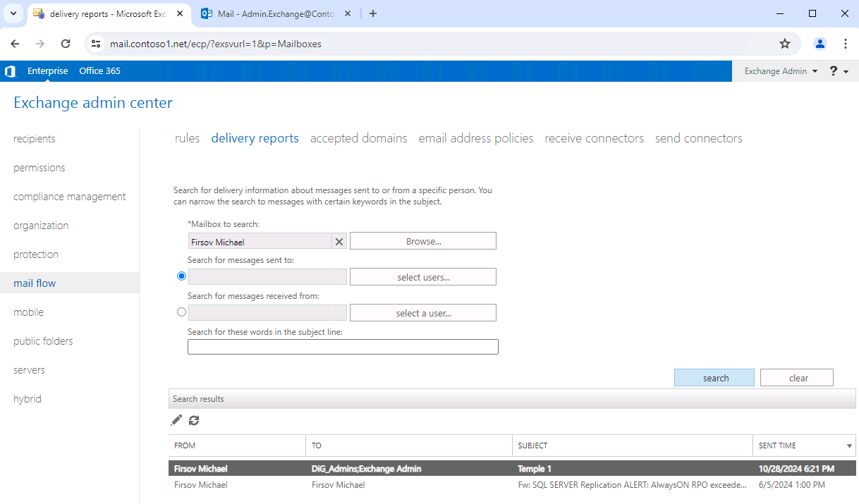Sort by the TO column header
The image size is (859, 504).
click(x=409, y=445)
